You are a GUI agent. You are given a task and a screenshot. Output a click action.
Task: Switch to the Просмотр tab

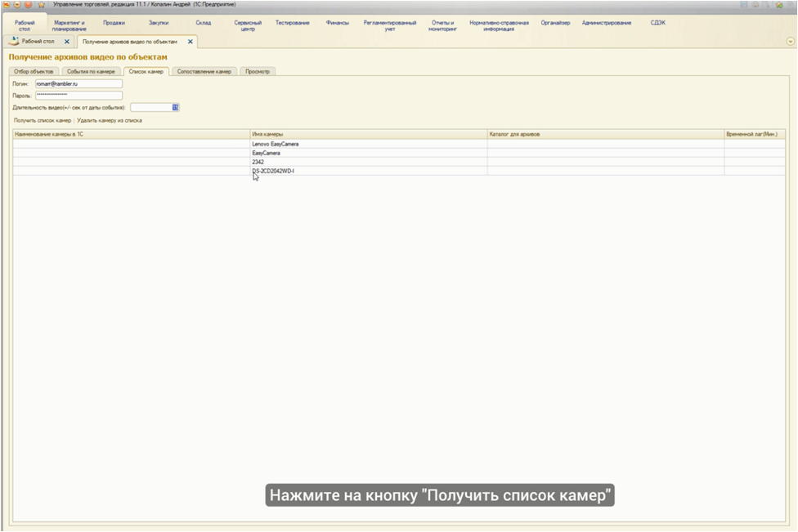click(258, 72)
